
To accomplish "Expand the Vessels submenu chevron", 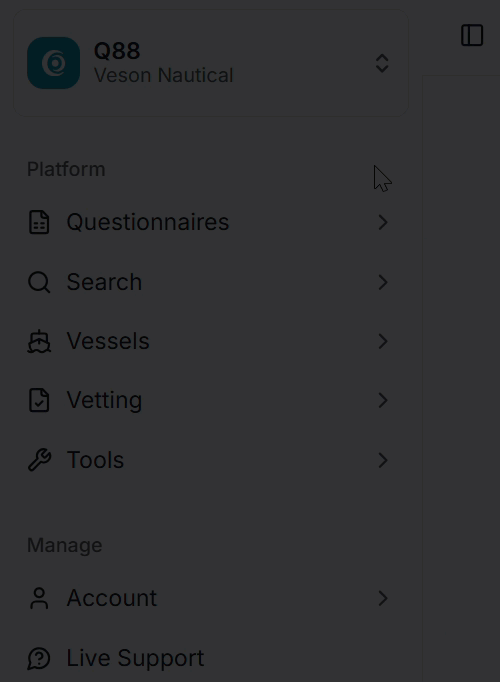I will point(383,341).
